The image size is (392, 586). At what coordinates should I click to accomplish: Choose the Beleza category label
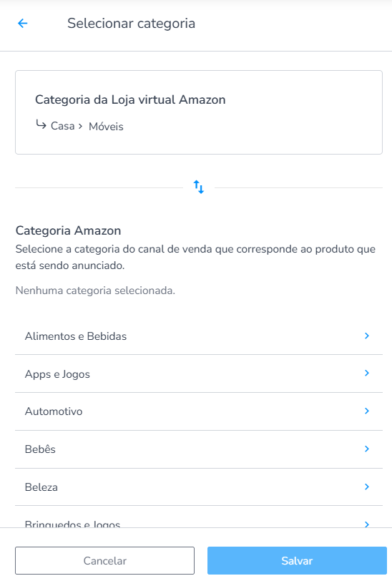pos(41,487)
